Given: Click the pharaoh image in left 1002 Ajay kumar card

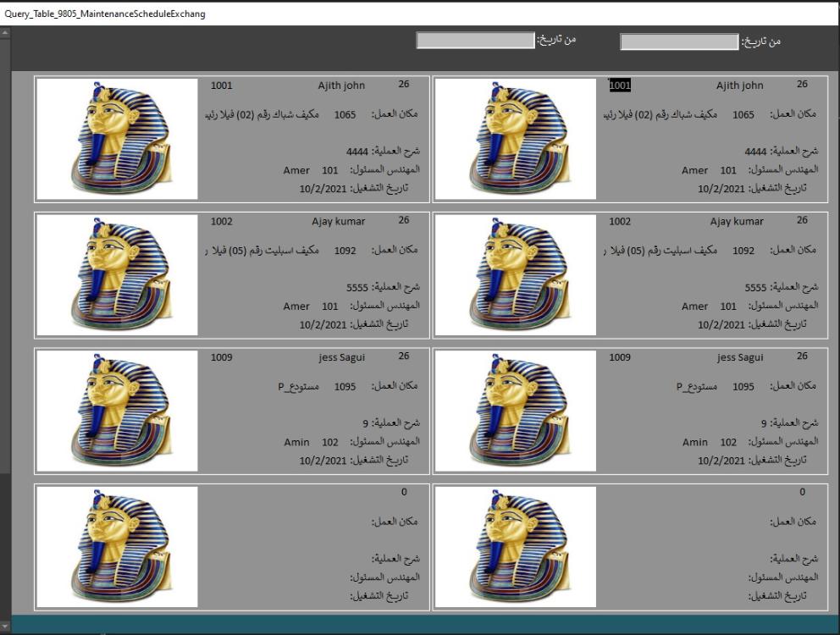Looking at the screenshot, I should (117, 275).
